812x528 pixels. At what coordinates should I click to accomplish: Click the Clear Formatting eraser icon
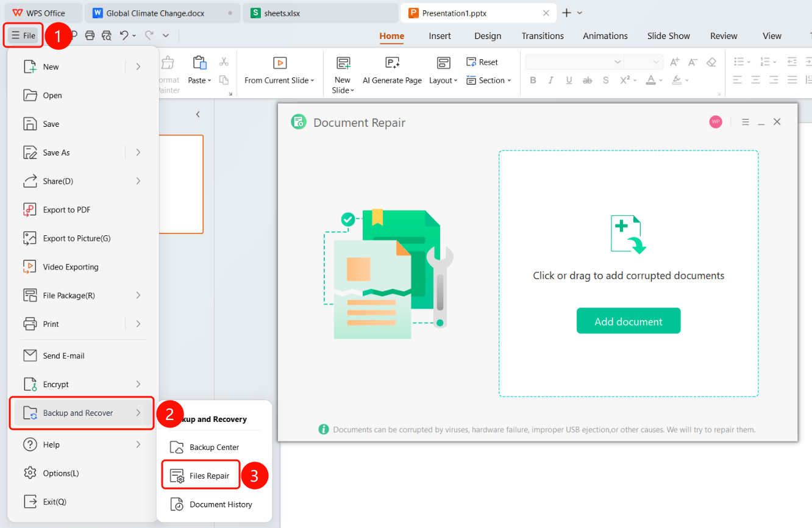coord(711,62)
